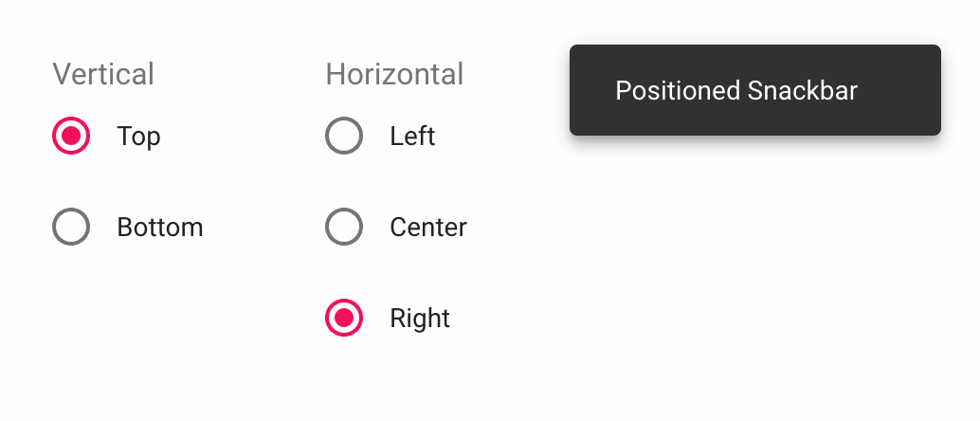
Task: Click the "Left" option label text
Action: 412,137
